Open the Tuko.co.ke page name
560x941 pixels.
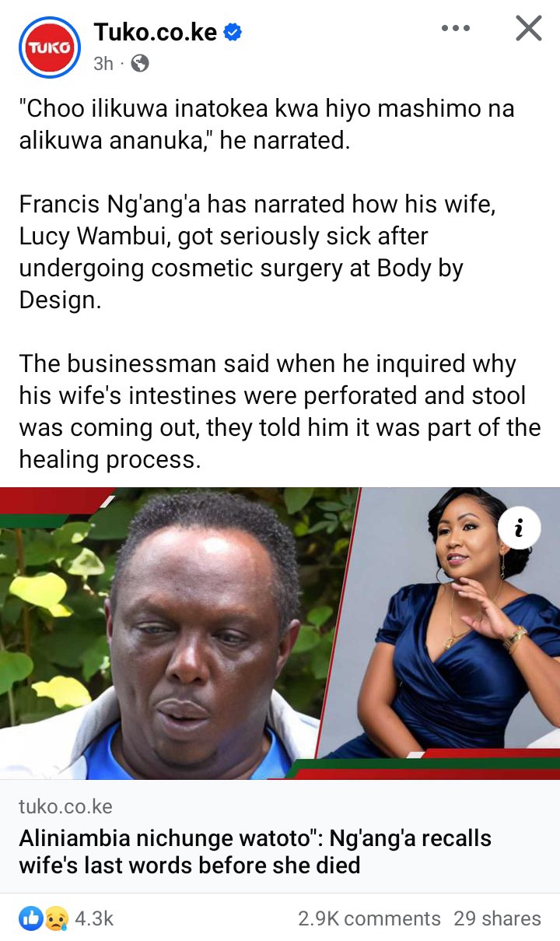156,32
